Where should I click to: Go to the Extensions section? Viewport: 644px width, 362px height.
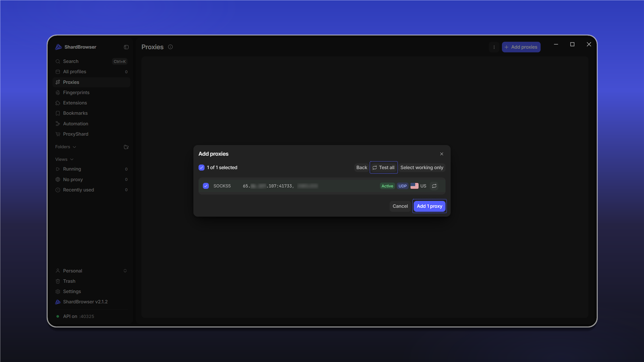coord(91,103)
